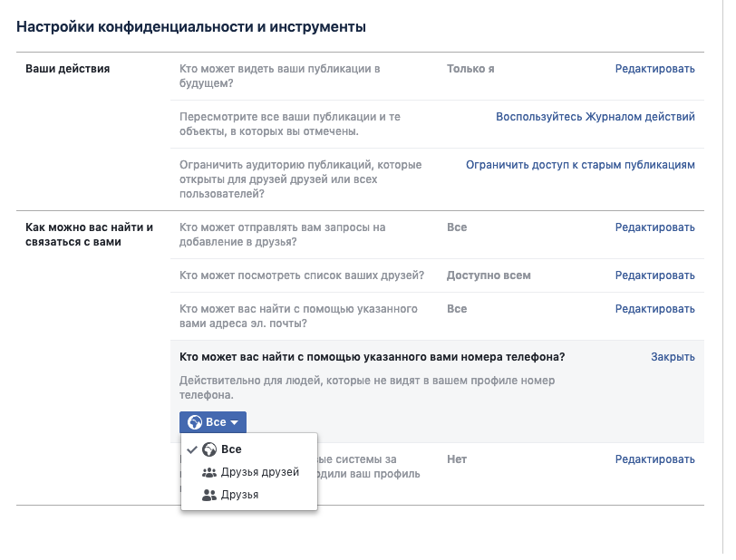
Task: Choose Друзья друзей from audience menu
Action: point(259,472)
